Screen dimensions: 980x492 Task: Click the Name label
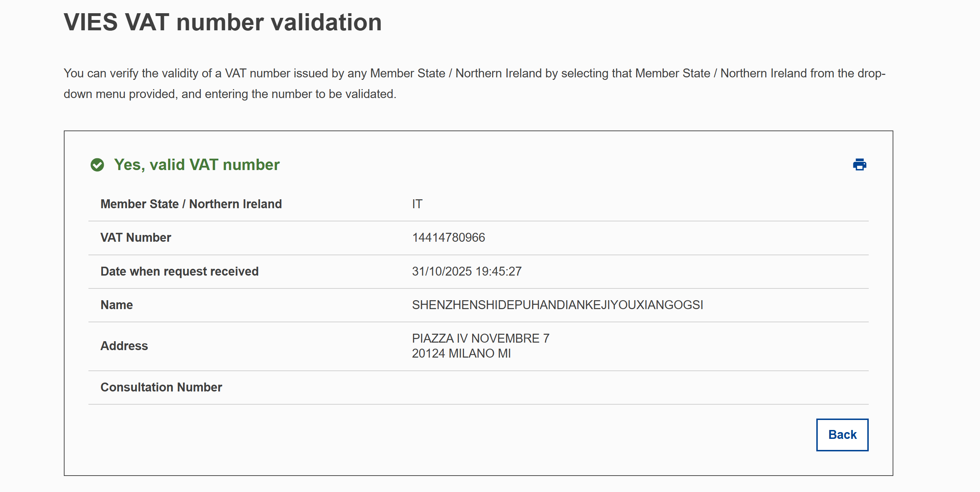116,305
